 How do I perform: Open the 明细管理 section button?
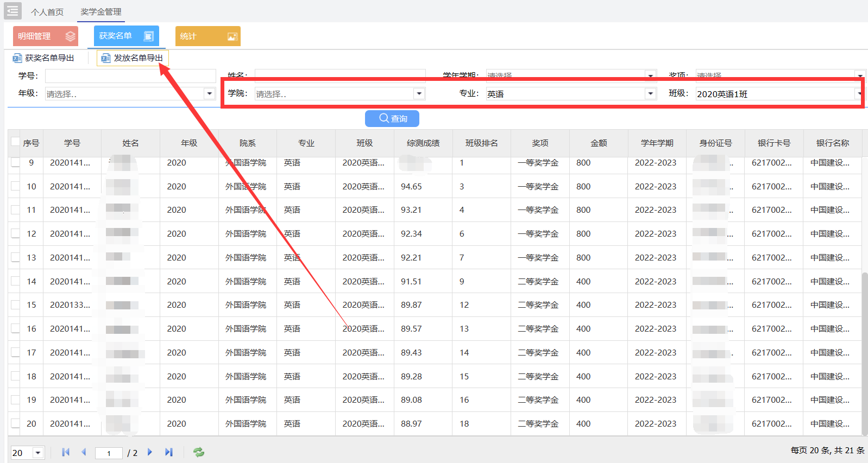46,36
